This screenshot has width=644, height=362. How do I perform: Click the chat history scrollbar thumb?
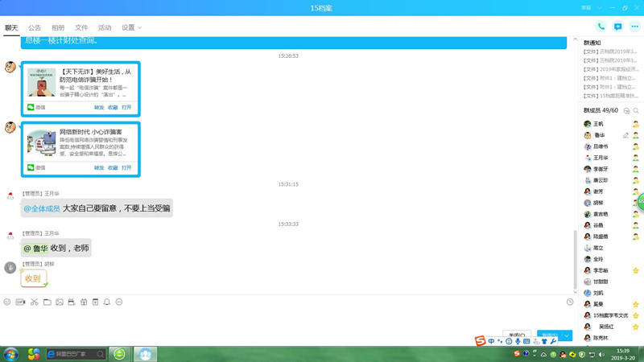coord(575,259)
